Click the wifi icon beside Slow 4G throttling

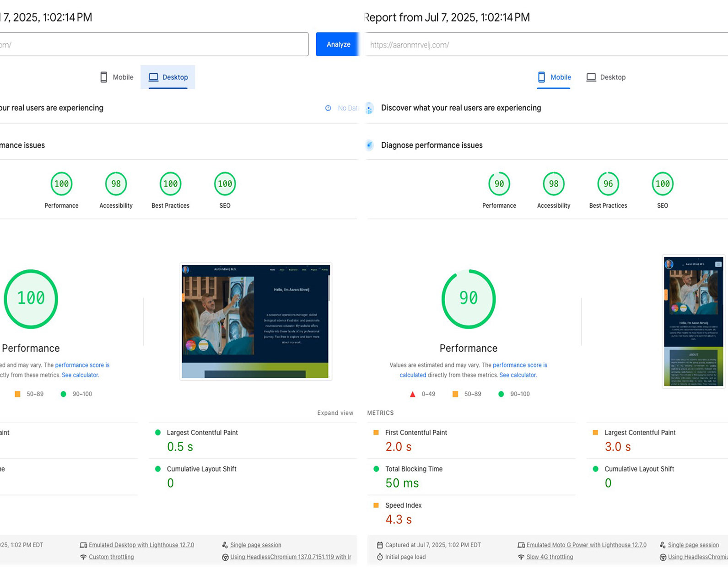[x=521, y=557]
